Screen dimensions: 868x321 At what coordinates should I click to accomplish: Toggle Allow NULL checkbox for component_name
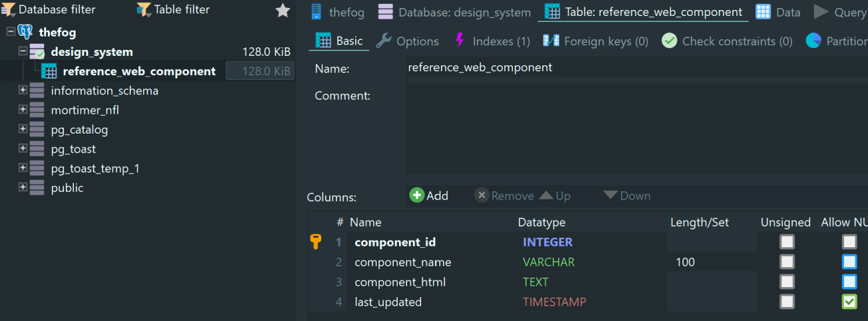click(849, 262)
